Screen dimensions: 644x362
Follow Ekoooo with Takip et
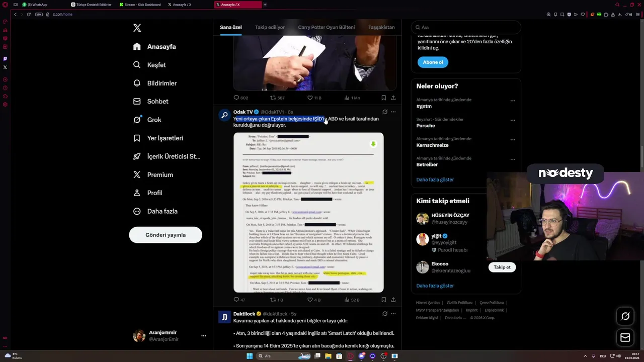click(x=502, y=267)
